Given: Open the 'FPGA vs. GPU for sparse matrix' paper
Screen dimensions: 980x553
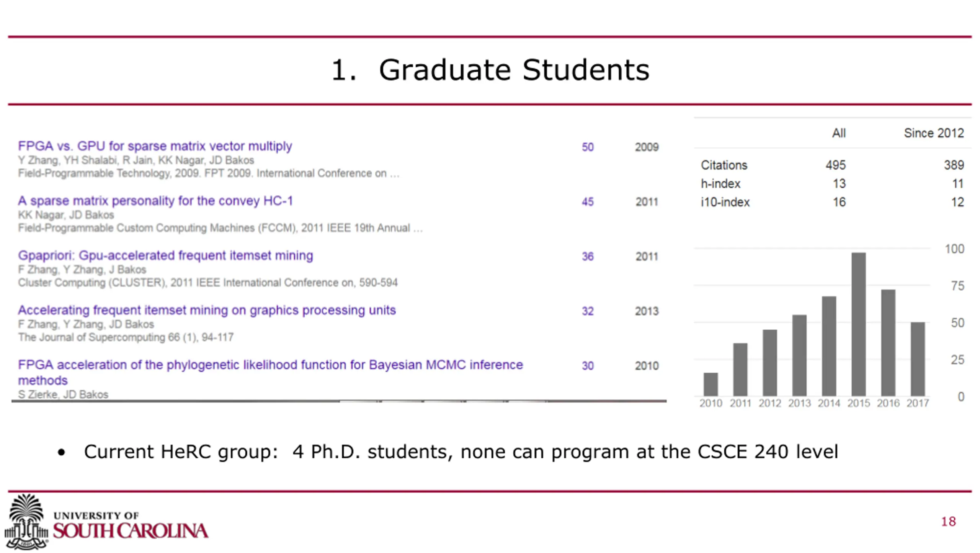Looking at the screenshot, I should point(155,146).
